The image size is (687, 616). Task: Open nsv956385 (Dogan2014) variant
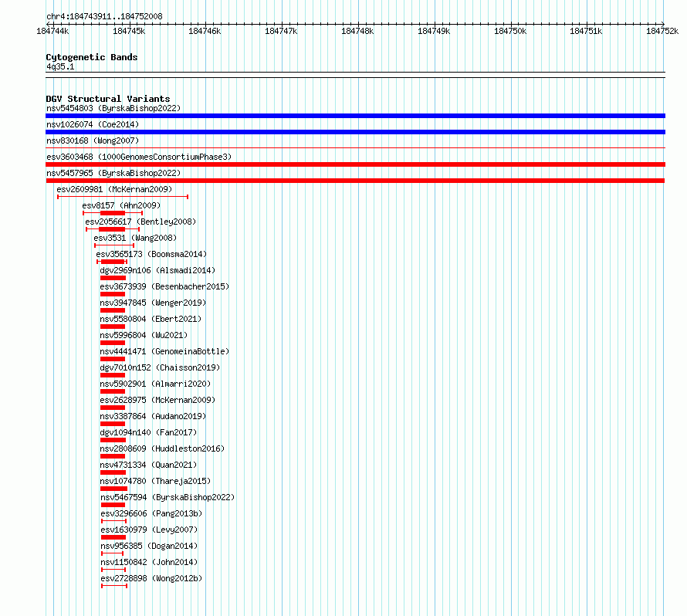pyautogui.click(x=150, y=546)
